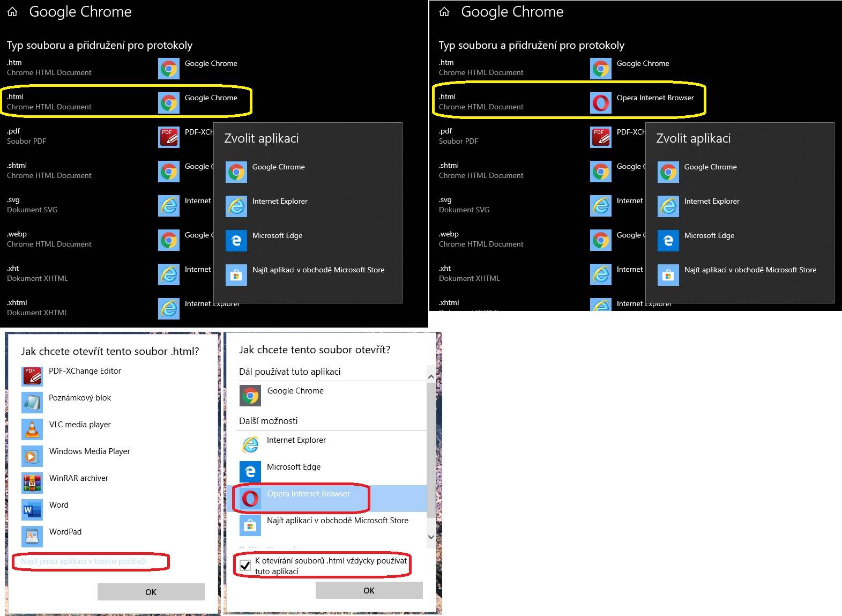This screenshot has width=842, height=616.
Task: Click Internet Explorer icon in 'Další možnosti' list
Action: click(x=250, y=445)
